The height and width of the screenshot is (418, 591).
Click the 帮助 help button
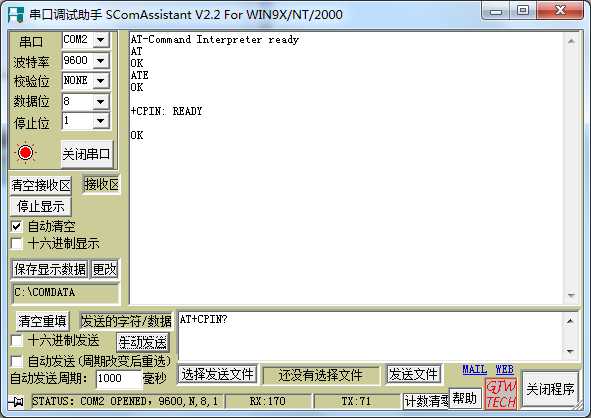point(465,398)
